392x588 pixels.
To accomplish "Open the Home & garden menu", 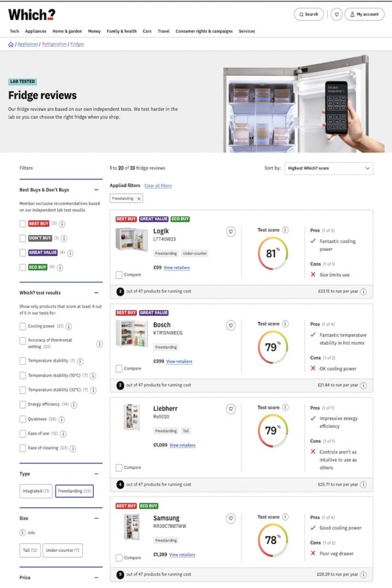I will click(x=67, y=32).
